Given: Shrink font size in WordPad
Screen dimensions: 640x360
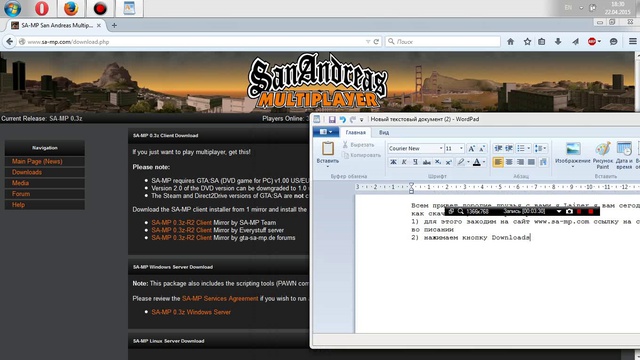Looking at the screenshot, I should pos(482,149).
